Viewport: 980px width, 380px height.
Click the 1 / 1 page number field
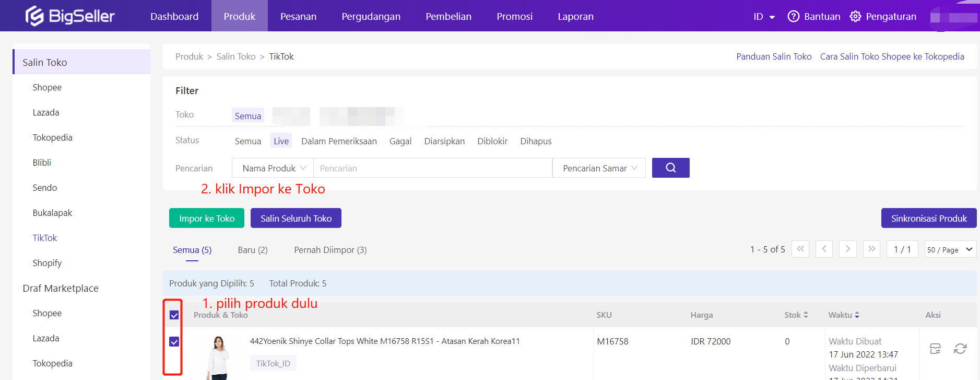pos(902,249)
